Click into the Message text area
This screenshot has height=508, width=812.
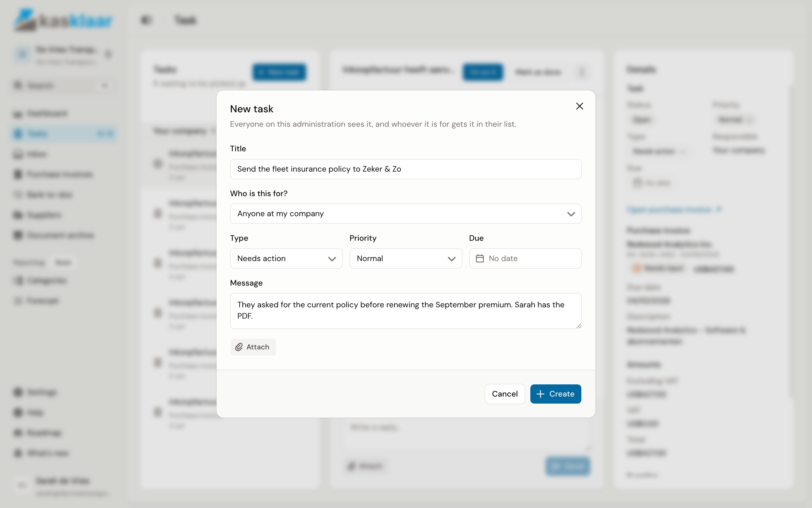point(406,311)
